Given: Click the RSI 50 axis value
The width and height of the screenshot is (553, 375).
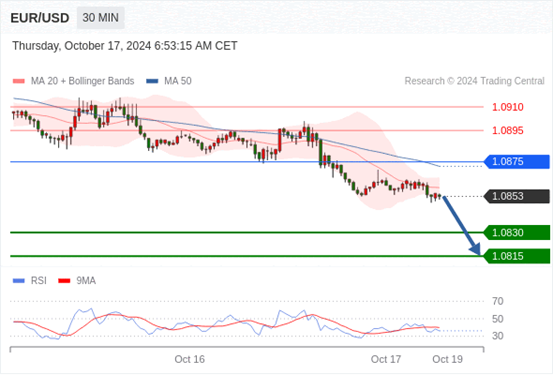Looking at the screenshot, I should pos(498,319).
